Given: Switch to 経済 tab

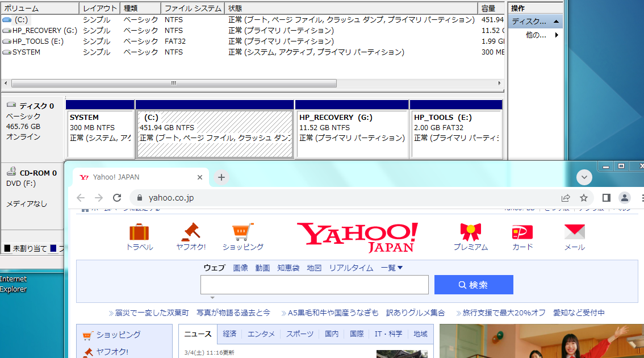Looking at the screenshot, I should click(229, 334).
